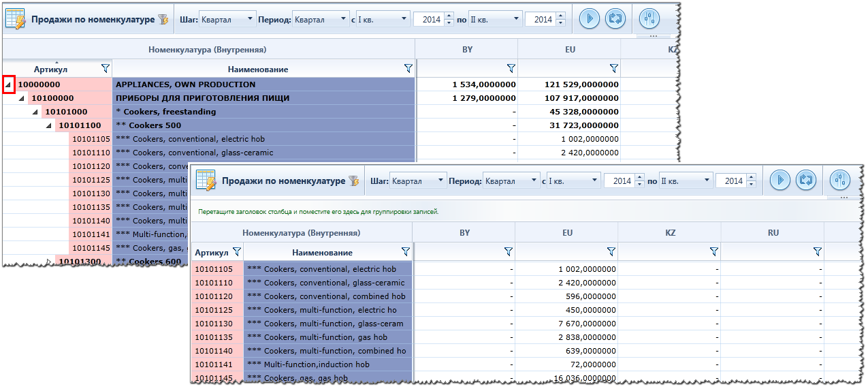Viewport: 868px width, 389px height.
Task: Open the I кв. start quarter dropdown in the front window
Action: click(594, 181)
